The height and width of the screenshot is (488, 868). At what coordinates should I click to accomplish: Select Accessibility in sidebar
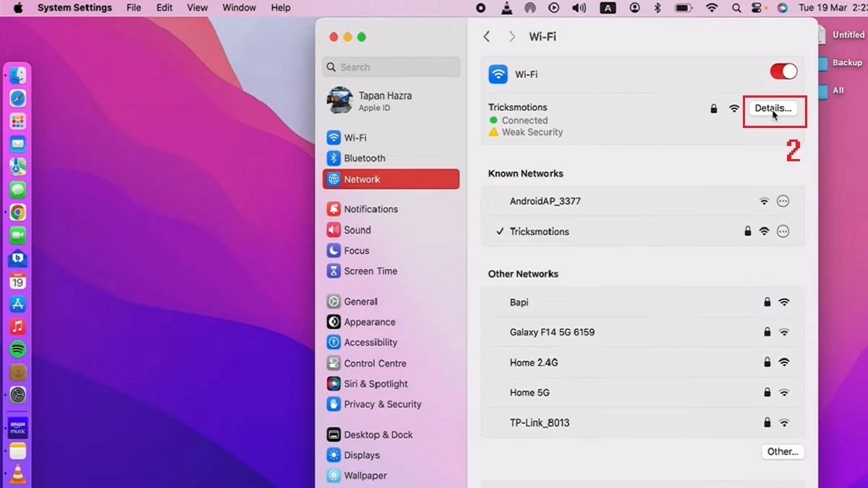(370, 343)
